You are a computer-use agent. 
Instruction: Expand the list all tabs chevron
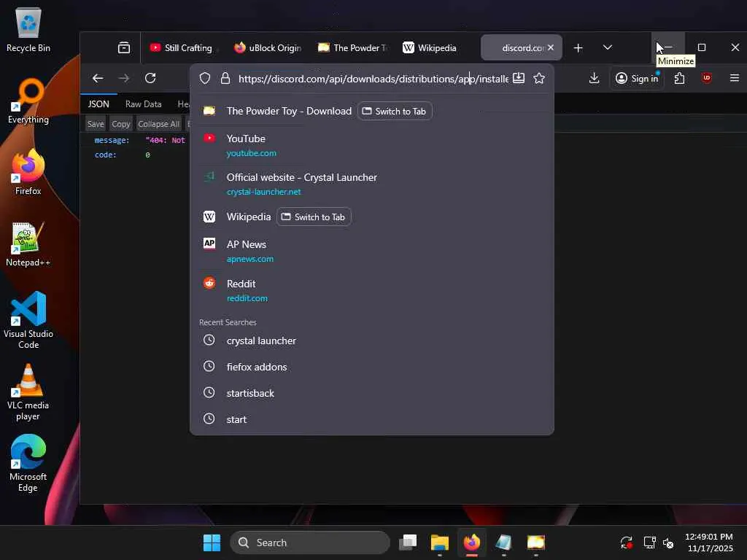pyautogui.click(x=608, y=47)
